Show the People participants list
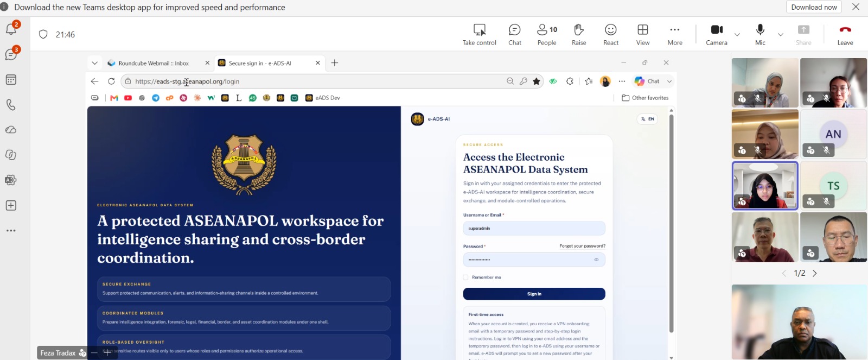Viewport: 868px width, 360px height. (547, 35)
